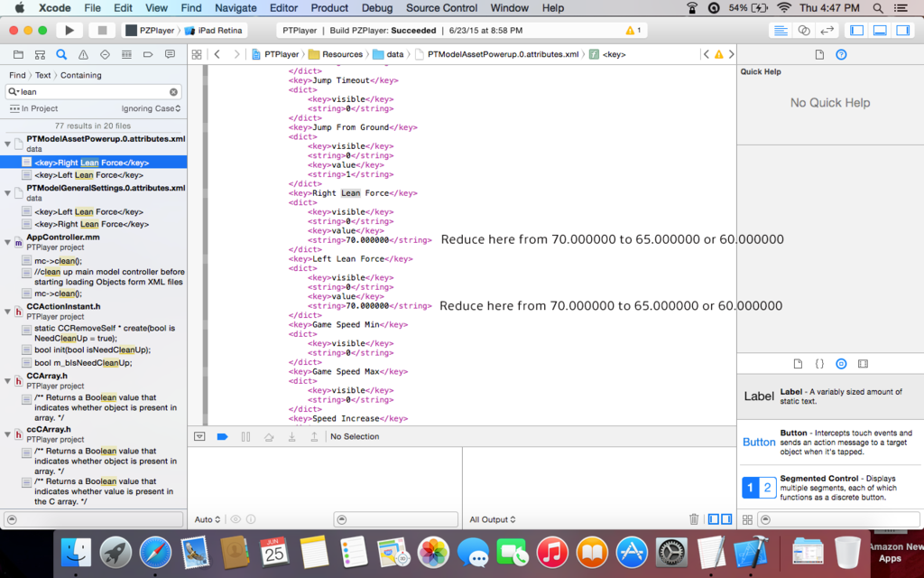Open the related items grid menu
This screenshot has width=924, height=578.
[x=197, y=54]
